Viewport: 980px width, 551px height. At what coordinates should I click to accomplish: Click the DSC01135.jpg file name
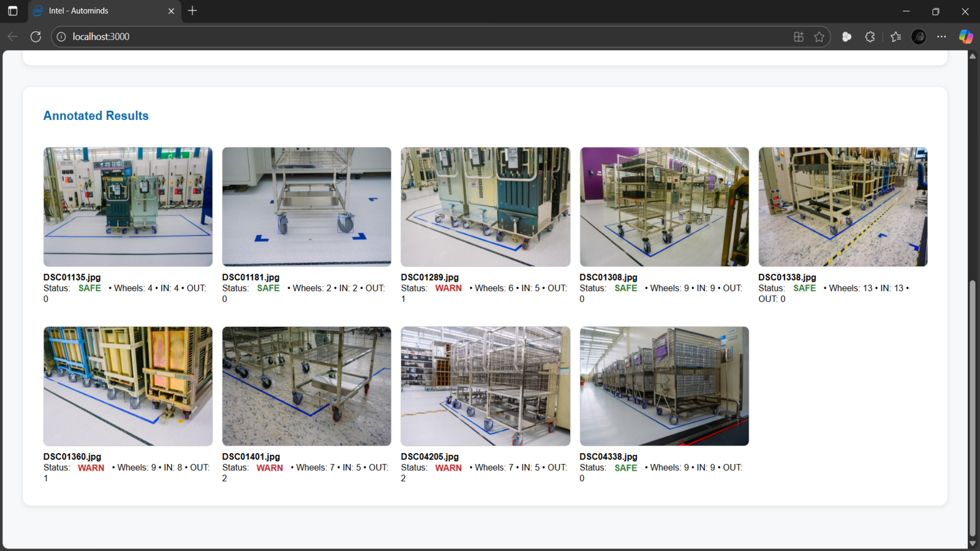click(x=72, y=277)
